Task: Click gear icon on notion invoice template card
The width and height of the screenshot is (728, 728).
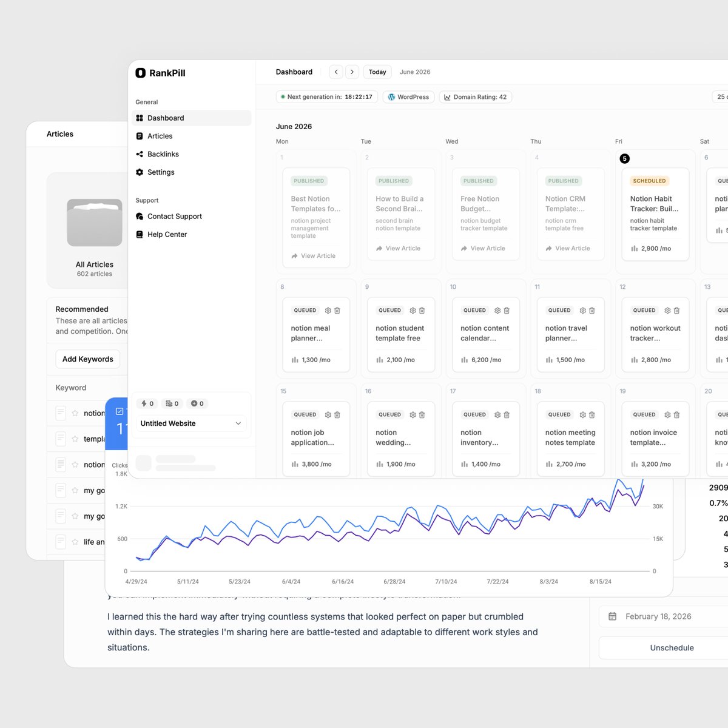Action: coord(667,415)
